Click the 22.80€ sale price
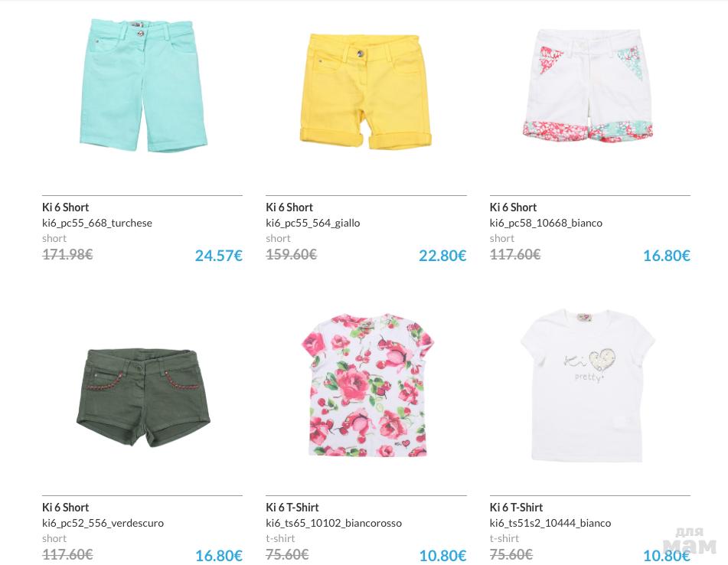The height and width of the screenshot is (565, 728). [x=442, y=256]
